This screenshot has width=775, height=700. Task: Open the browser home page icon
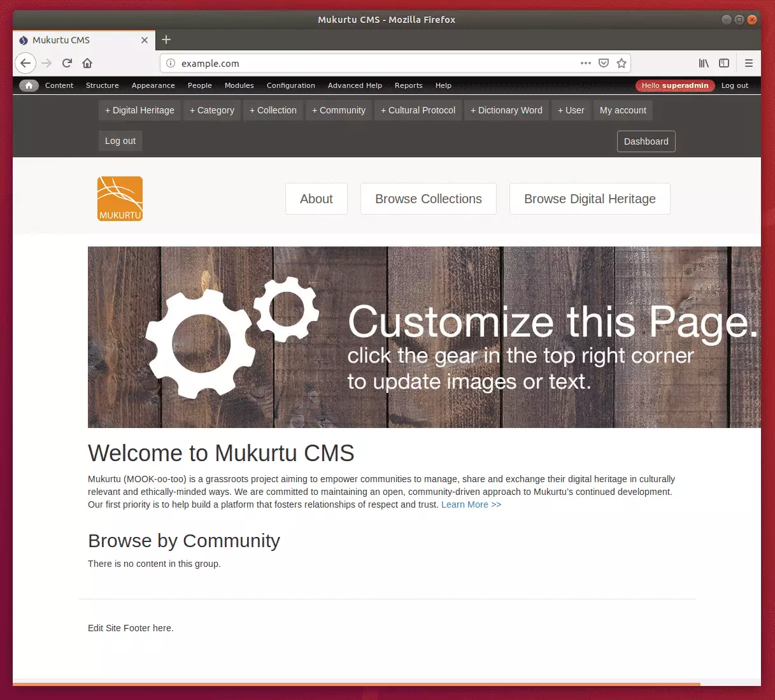[x=87, y=63]
